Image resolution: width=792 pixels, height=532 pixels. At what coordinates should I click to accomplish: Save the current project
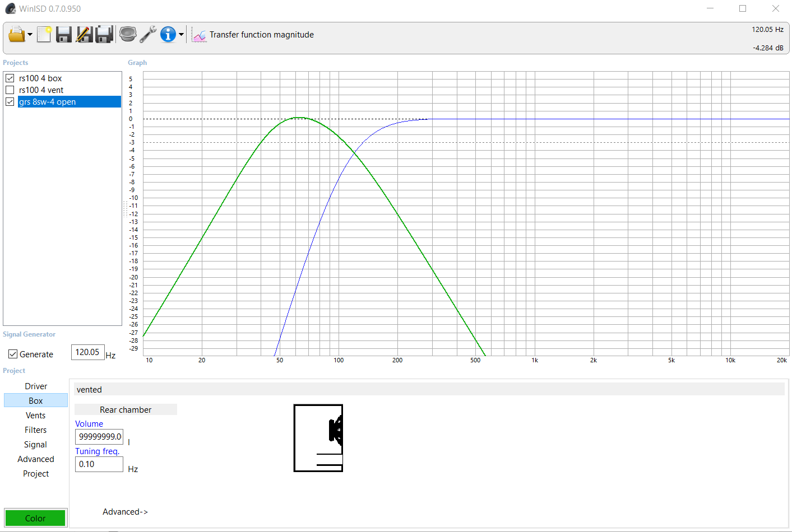pos(64,35)
